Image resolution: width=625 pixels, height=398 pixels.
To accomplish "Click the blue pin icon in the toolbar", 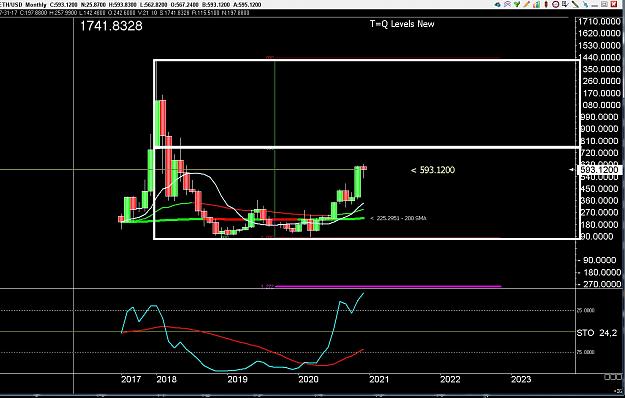I will [x=585, y=4].
